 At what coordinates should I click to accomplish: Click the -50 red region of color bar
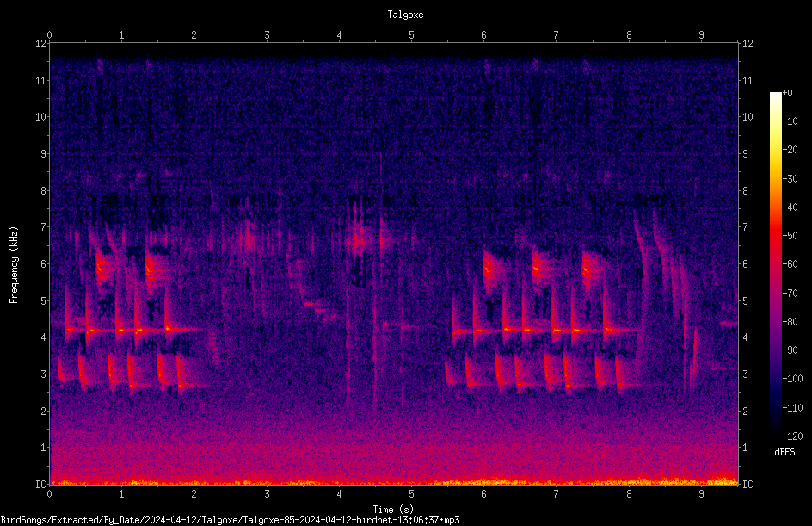[x=776, y=236]
